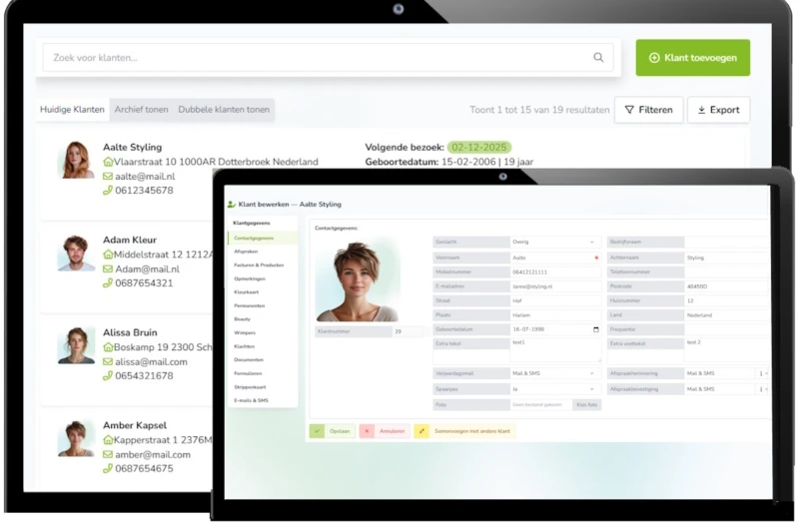The height and width of the screenshot is (532, 799).
Task: Click phone icon beside 0612345678
Action: pyautogui.click(x=108, y=191)
